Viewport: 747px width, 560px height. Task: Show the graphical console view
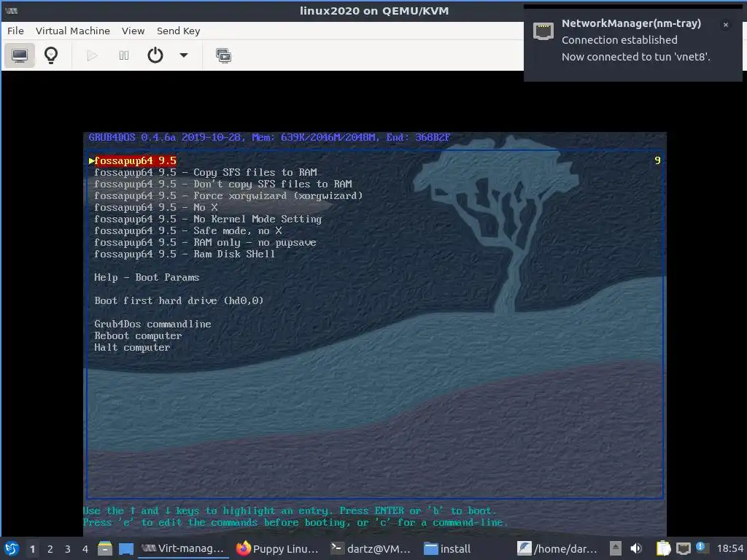pos(20,55)
